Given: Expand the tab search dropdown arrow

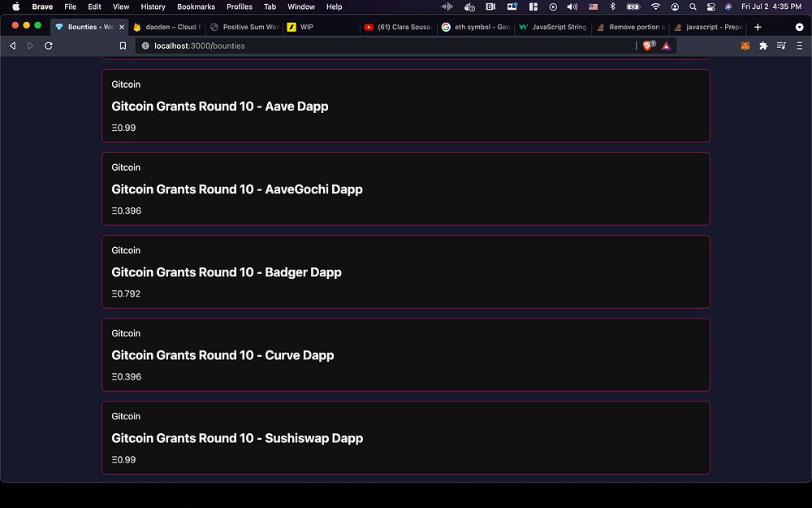Looking at the screenshot, I should [x=799, y=27].
